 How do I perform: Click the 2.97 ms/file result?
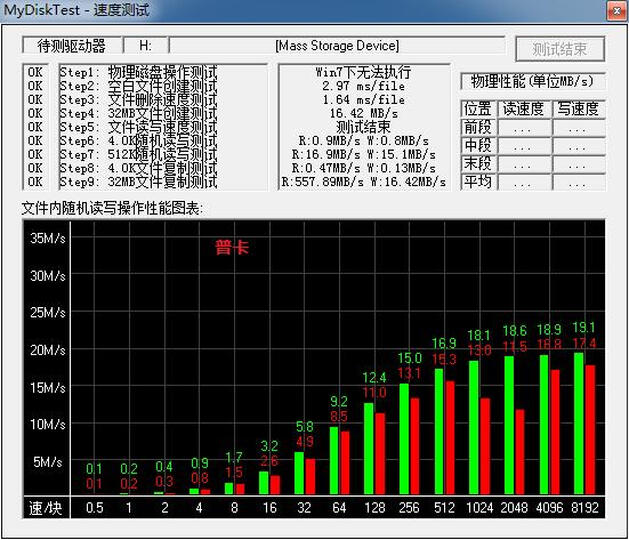click(363, 86)
